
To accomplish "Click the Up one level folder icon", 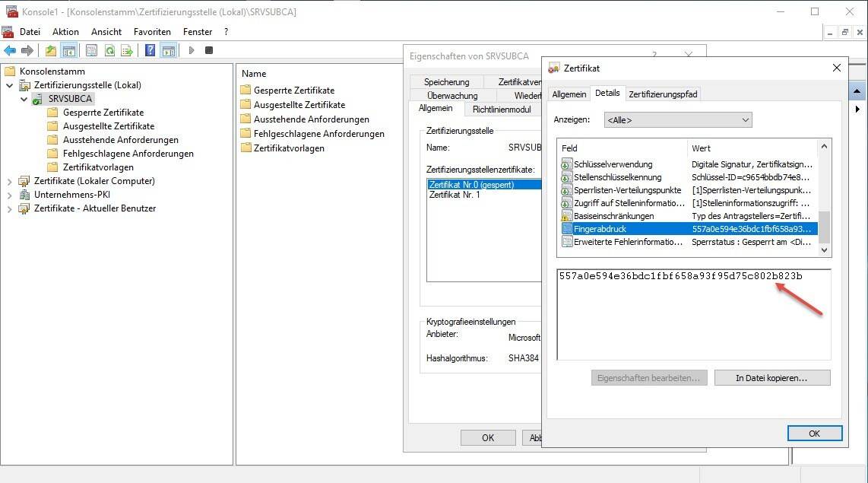I will pyautogui.click(x=50, y=50).
